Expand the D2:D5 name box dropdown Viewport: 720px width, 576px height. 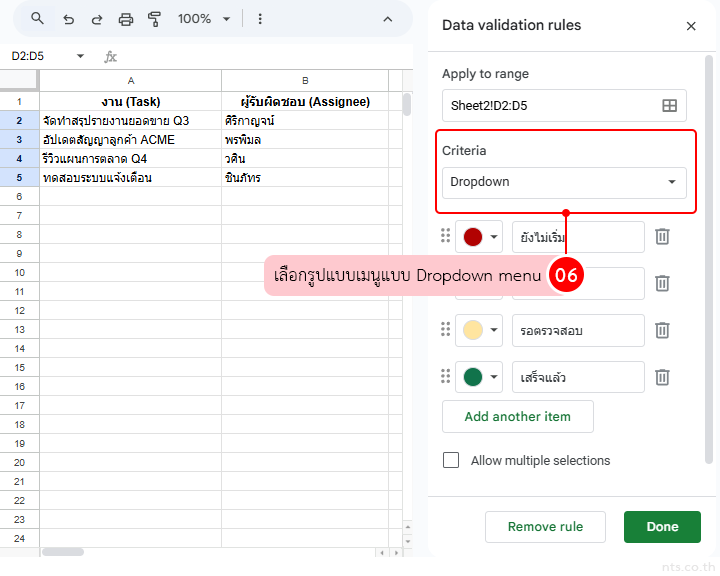tap(80, 57)
